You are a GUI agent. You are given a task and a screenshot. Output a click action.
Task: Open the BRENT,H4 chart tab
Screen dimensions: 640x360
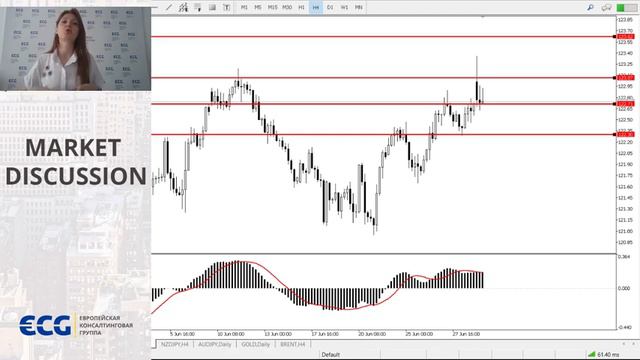coord(293,344)
